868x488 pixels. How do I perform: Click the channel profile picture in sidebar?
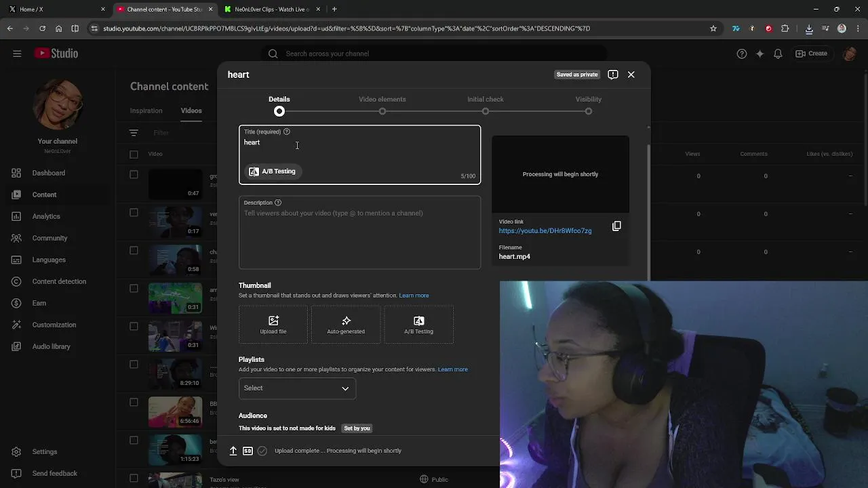pyautogui.click(x=58, y=104)
